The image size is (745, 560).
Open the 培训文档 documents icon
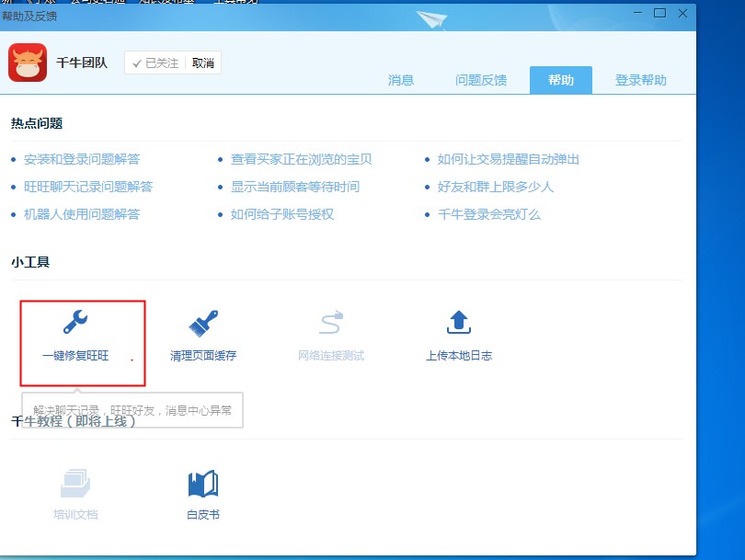[x=75, y=483]
